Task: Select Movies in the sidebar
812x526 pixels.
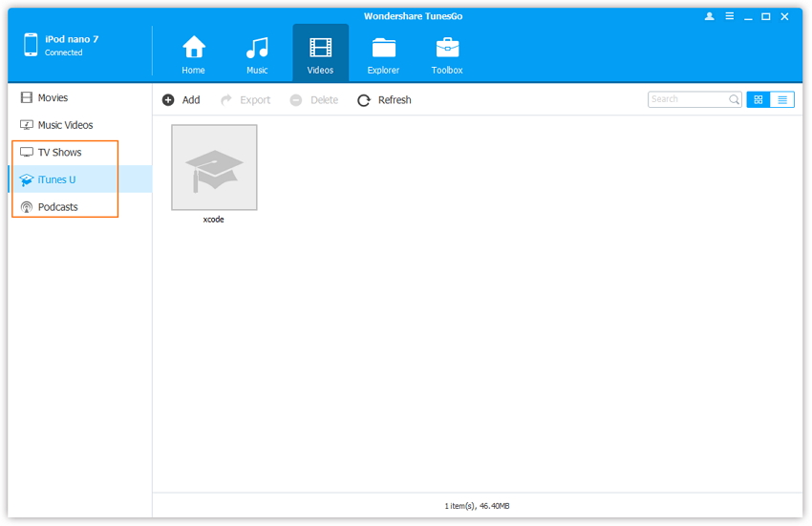Action: click(x=53, y=97)
